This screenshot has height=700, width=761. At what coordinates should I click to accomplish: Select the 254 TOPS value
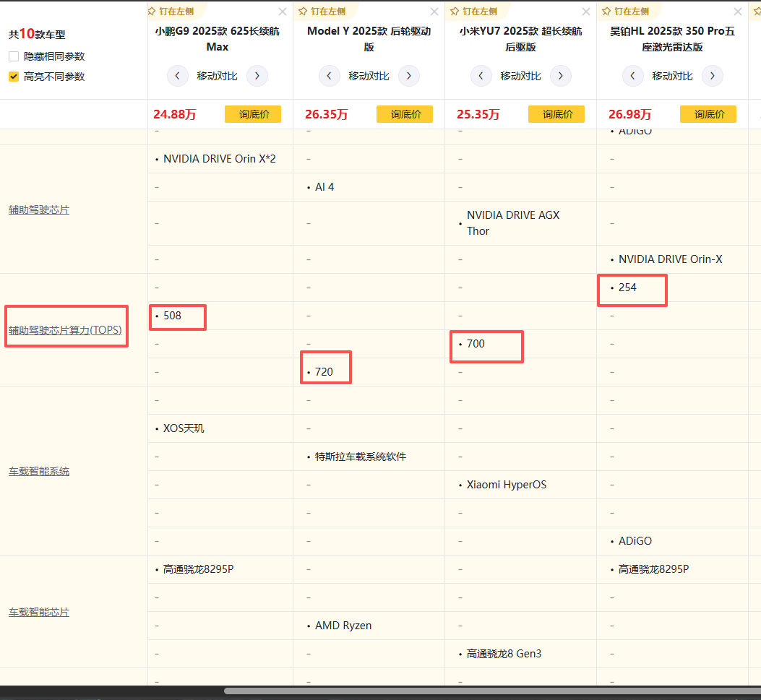click(x=627, y=288)
